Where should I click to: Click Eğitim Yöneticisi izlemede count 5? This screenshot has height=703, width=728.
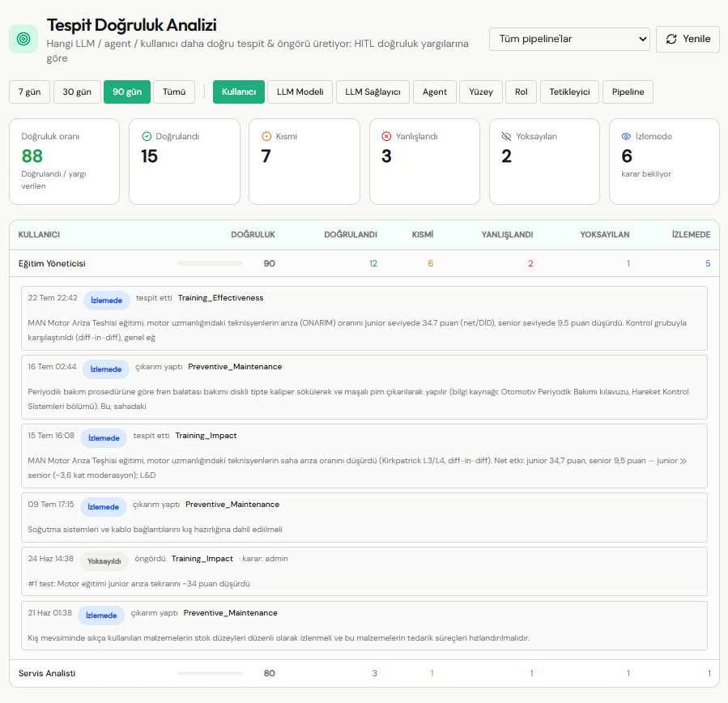708,263
